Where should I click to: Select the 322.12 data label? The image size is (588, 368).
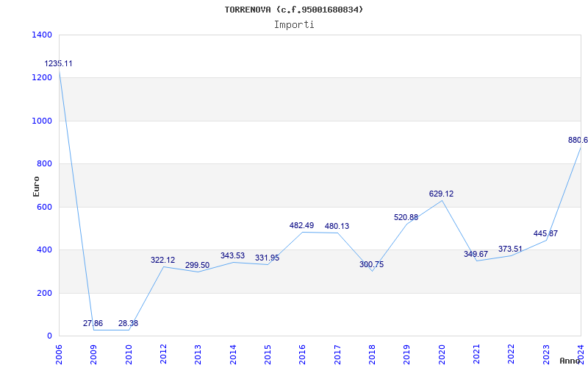click(162, 260)
